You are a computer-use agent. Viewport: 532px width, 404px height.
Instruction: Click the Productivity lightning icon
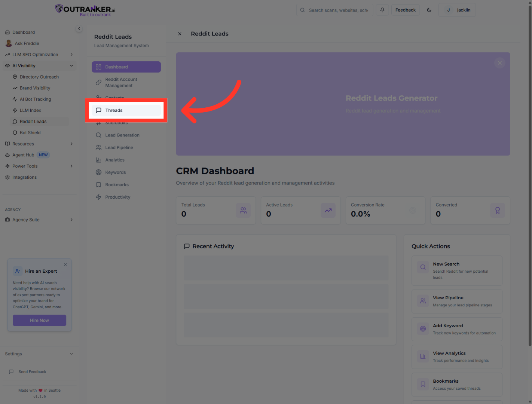pyautogui.click(x=98, y=197)
